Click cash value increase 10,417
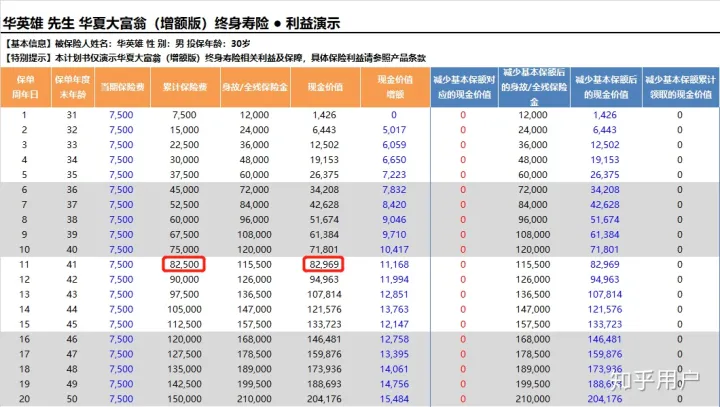720x407 pixels. tap(394, 249)
